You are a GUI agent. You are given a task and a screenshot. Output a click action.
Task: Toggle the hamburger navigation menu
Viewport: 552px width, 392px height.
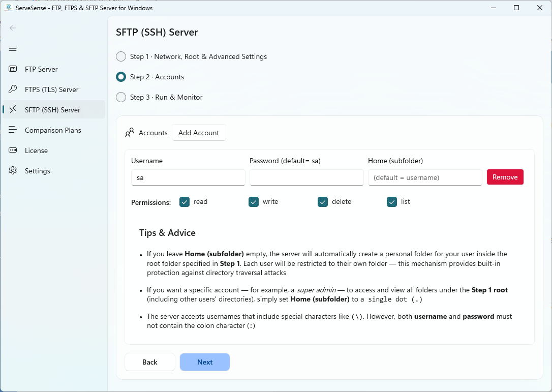[x=13, y=49]
